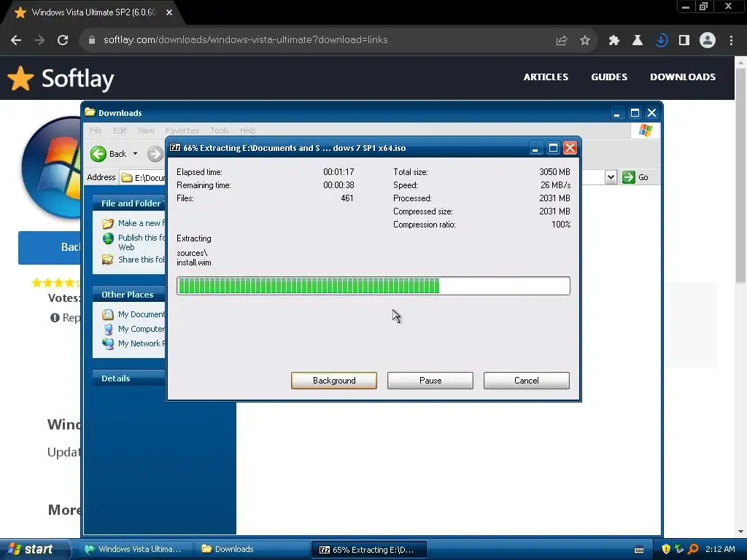The image size is (747, 560).
Task: Click the 2:12 AM clock
Action: tap(720, 549)
